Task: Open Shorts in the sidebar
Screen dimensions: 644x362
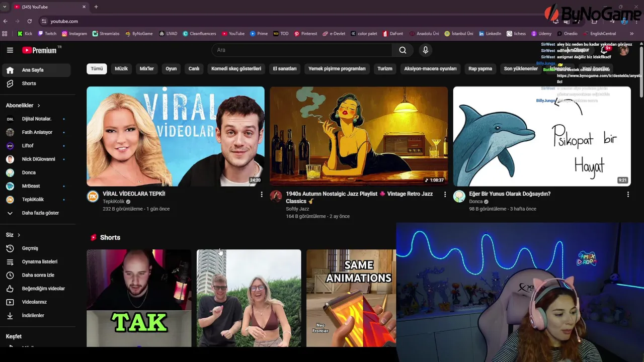Action: [x=36, y=83]
